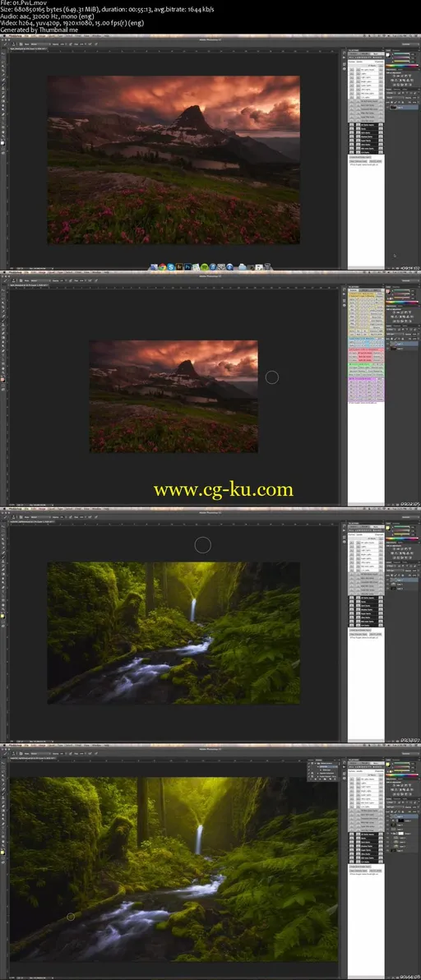421x980 pixels.
Task: Add a Levels adjustment in the colored-panel frame
Action: coord(398,312)
